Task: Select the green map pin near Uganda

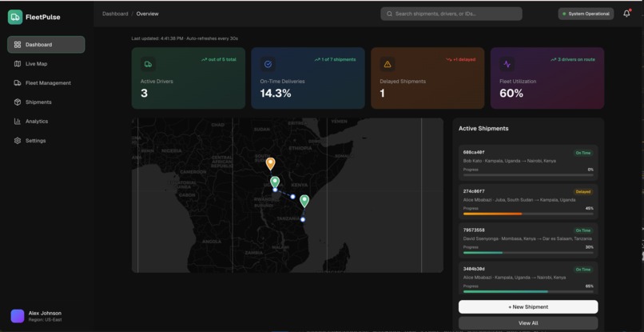Action: point(275,182)
